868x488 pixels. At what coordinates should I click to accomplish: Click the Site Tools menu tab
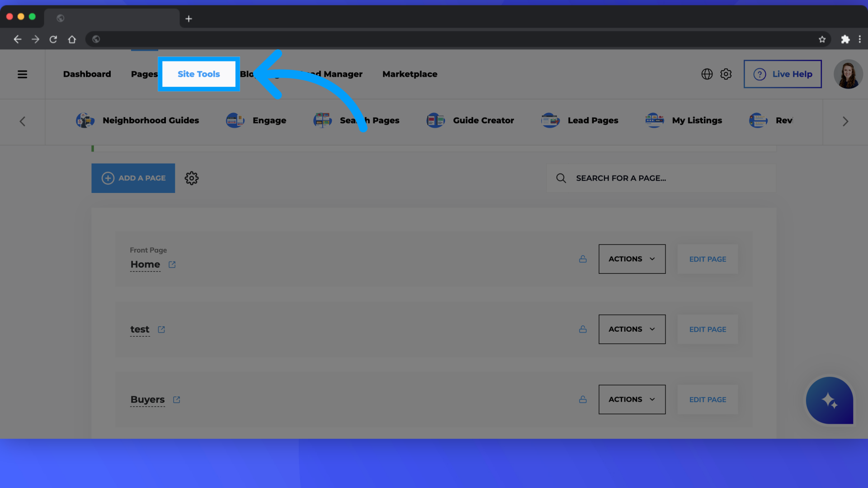click(198, 74)
